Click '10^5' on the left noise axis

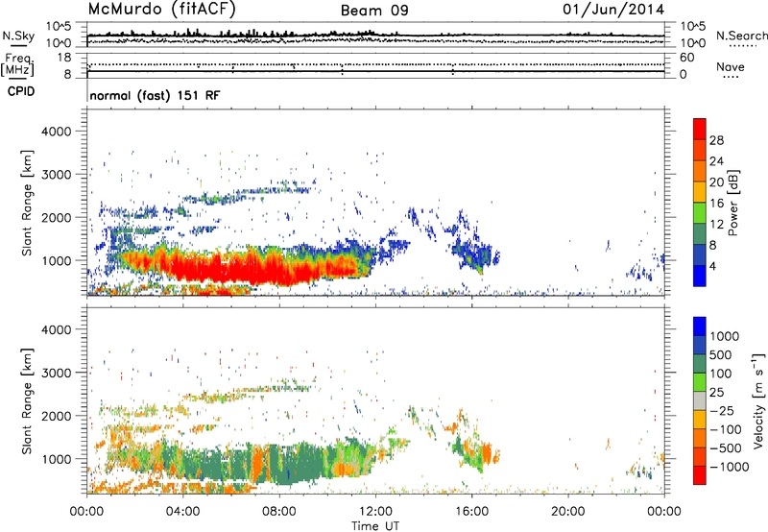pos(59,27)
